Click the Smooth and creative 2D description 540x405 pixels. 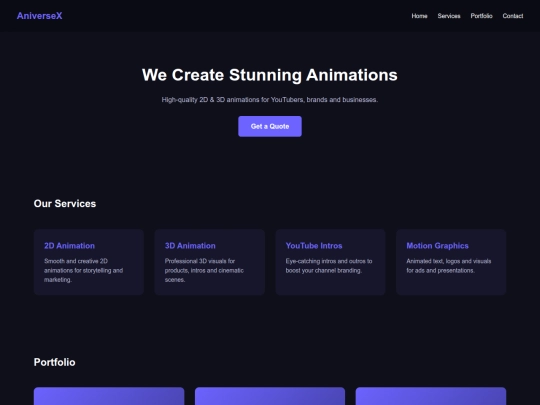click(83, 270)
